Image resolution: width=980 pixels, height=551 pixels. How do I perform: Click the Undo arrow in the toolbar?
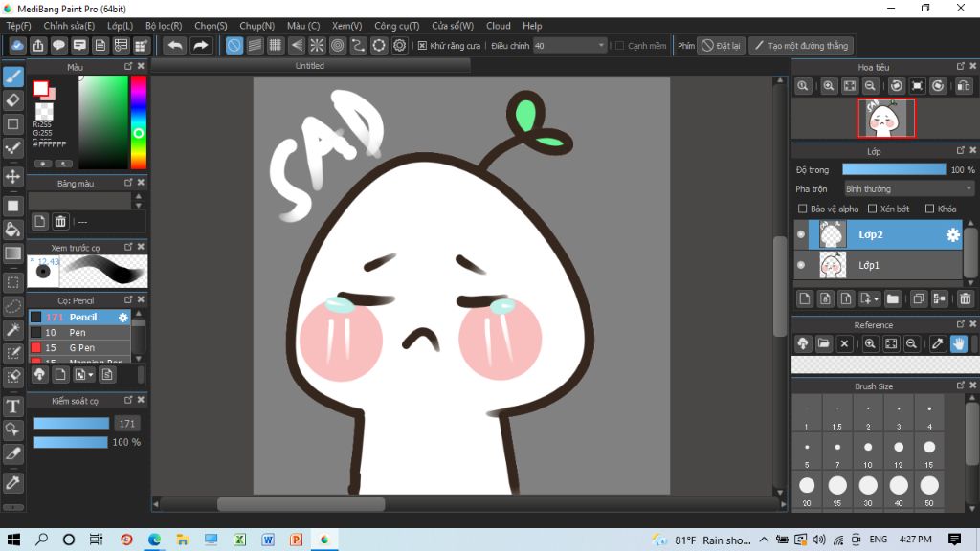[x=175, y=46]
